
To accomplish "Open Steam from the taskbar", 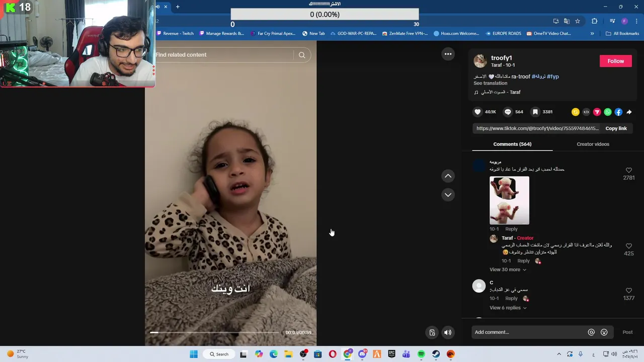I will (436, 354).
